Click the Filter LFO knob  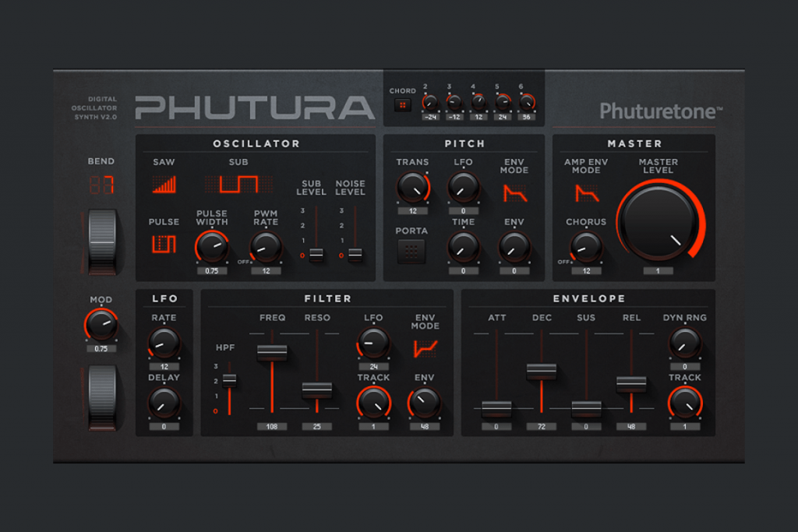(373, 343)
